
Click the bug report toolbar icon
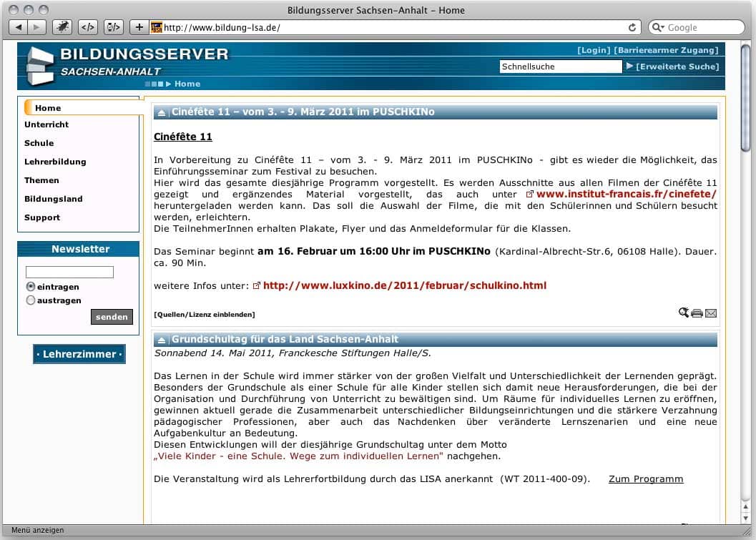click(x=63, y=27)
